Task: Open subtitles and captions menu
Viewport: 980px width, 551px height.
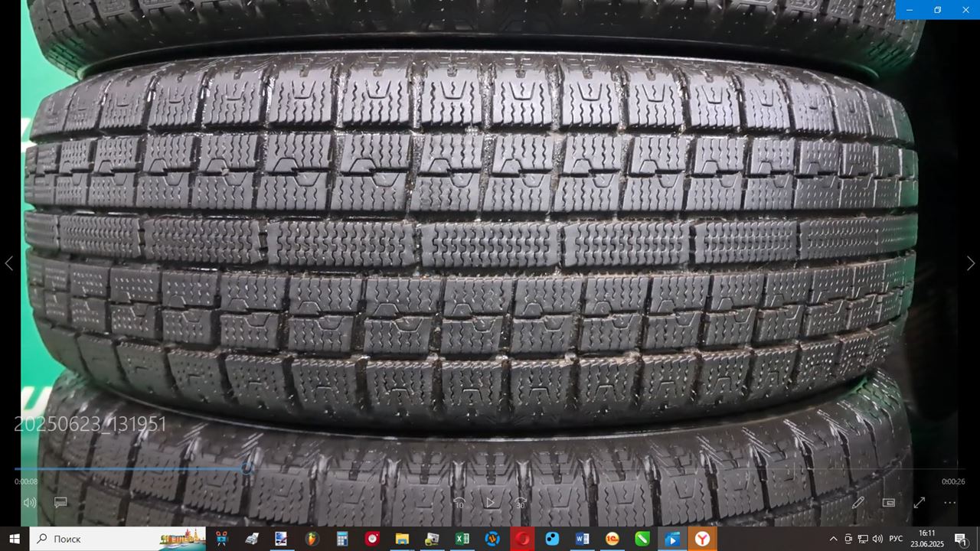Action: click(60, 503)
